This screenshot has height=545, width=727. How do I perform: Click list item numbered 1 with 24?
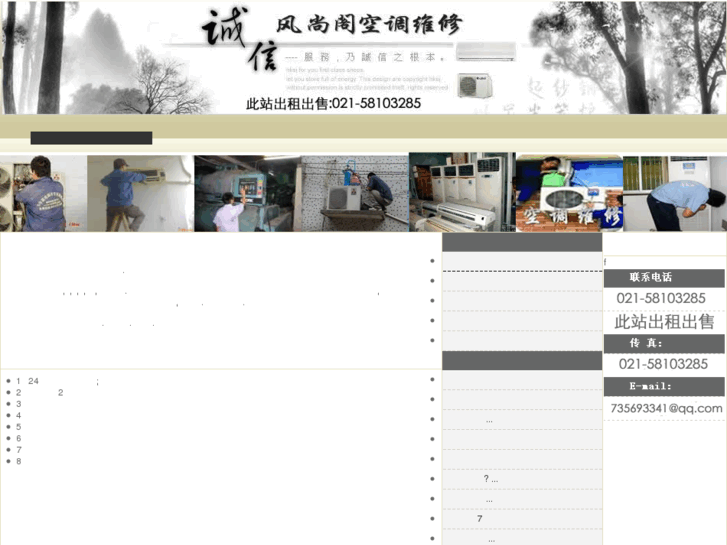(58, 381)
